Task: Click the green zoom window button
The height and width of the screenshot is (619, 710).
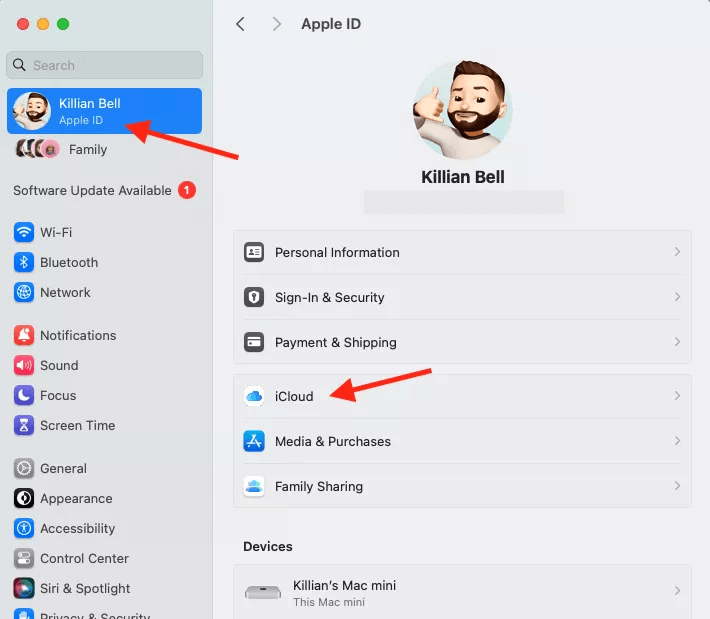Action: pos(63,24)
